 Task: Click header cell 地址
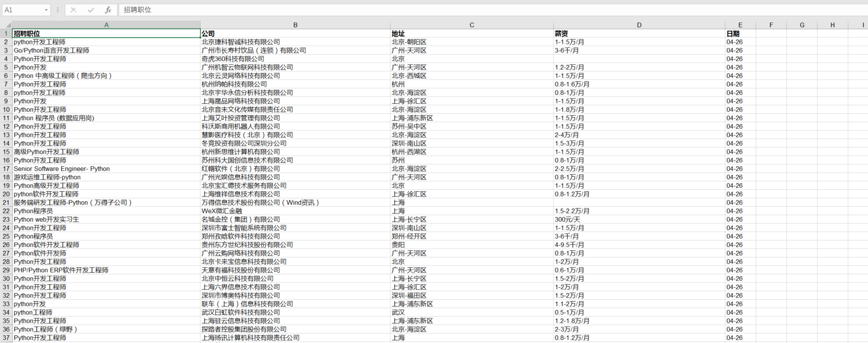coord(472,34)
